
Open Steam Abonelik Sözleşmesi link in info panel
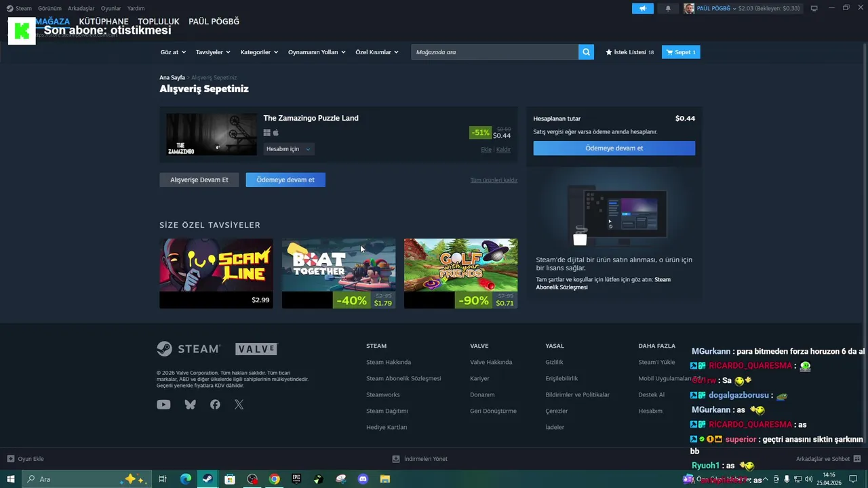(603, 283)
